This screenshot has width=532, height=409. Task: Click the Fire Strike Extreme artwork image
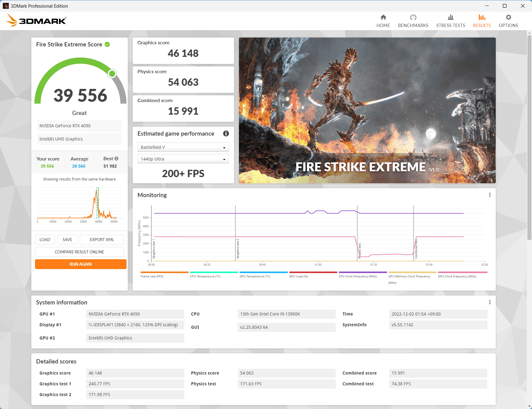(x=367, y=110)
